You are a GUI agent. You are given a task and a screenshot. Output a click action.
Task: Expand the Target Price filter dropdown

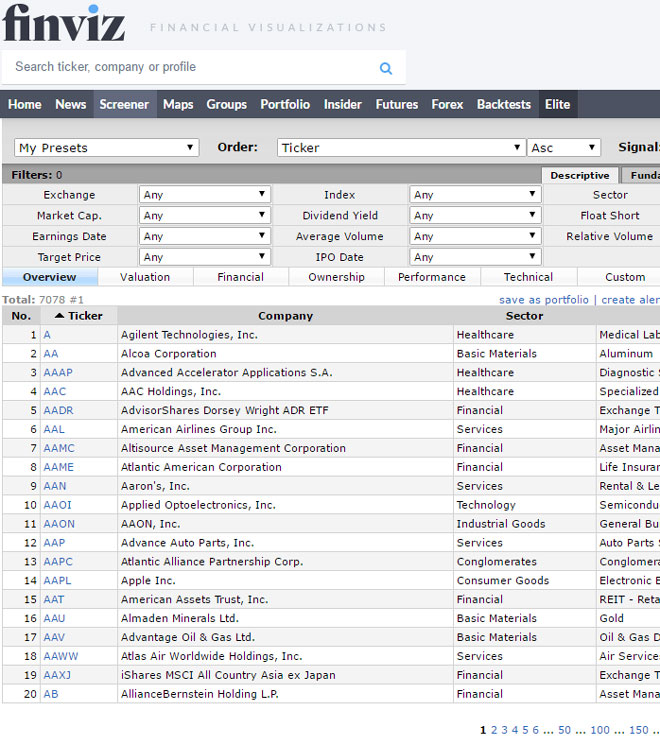(205, 257)
